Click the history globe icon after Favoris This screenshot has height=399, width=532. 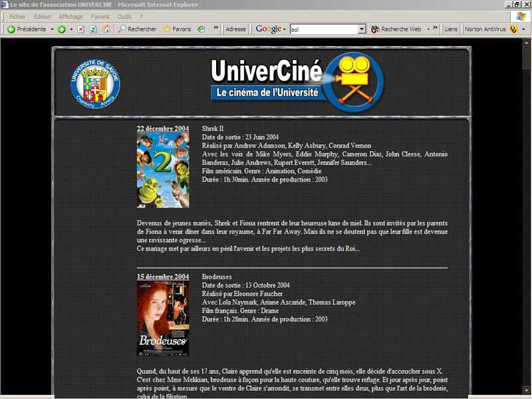(201, 29)
